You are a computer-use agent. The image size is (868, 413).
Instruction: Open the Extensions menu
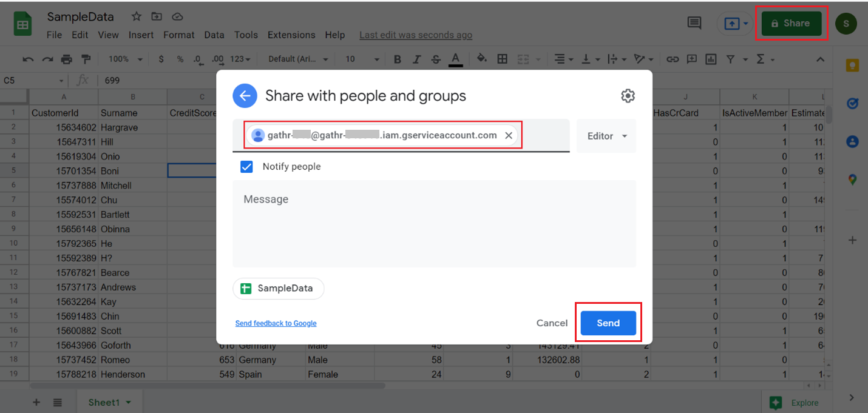(291, 35)
